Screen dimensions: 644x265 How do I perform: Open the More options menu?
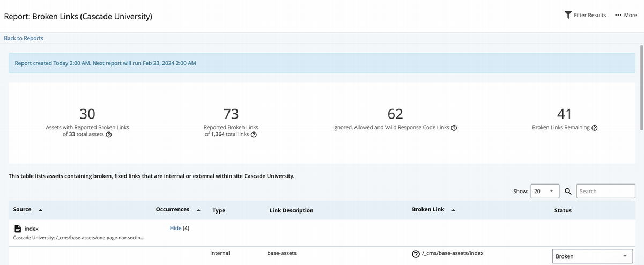pyautogui.click(x=626, y=15)
